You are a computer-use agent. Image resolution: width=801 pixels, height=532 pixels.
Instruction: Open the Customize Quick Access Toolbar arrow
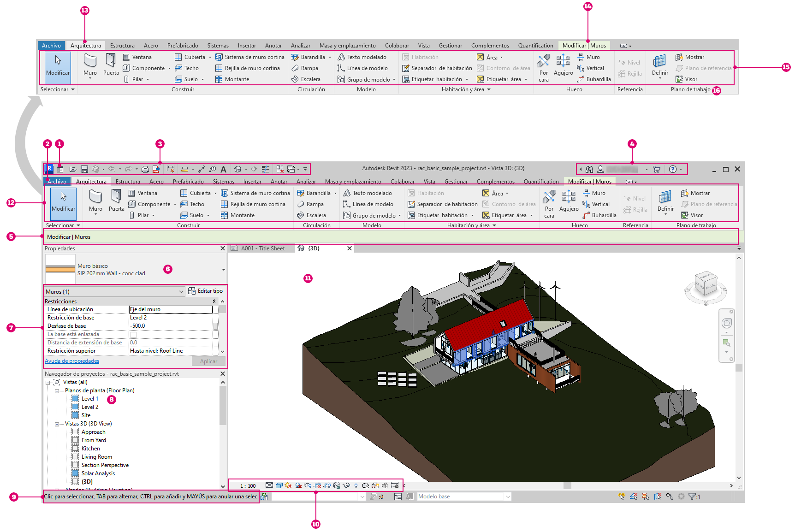click(305, 169)
